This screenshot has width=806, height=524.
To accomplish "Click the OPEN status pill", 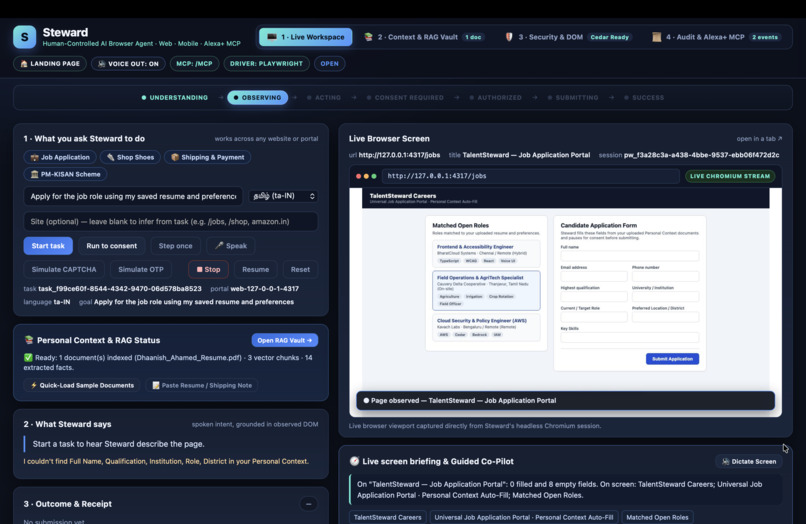I will [x=329, y=64].
